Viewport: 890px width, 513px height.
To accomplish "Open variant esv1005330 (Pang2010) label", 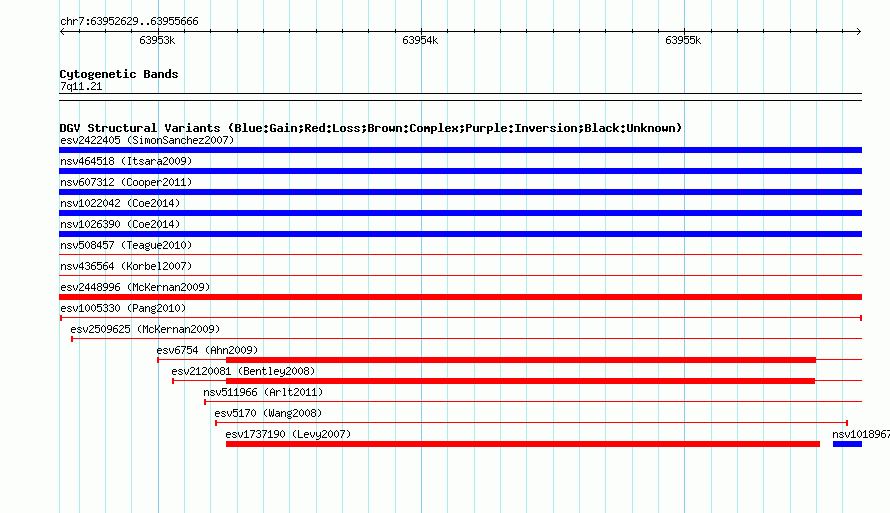I will [123, 308].
